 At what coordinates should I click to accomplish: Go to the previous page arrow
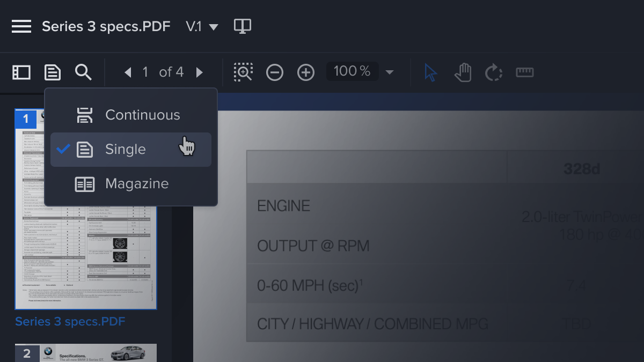128,72
